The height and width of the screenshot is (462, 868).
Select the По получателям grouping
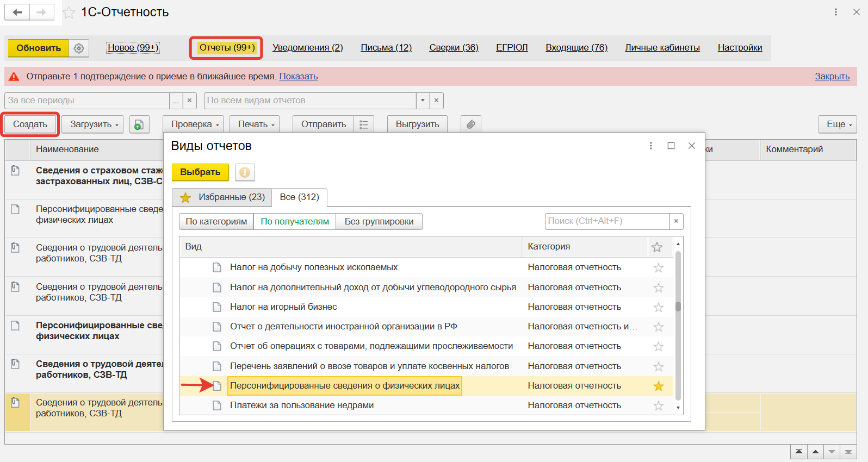(x=295, y=221)
